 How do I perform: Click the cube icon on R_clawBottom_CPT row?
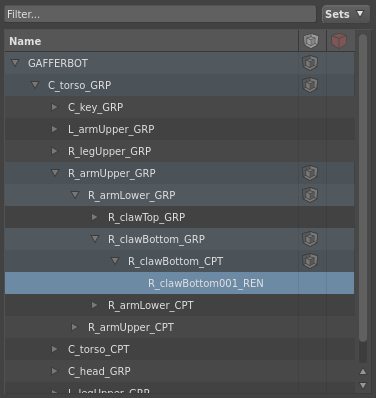[310, 261]
